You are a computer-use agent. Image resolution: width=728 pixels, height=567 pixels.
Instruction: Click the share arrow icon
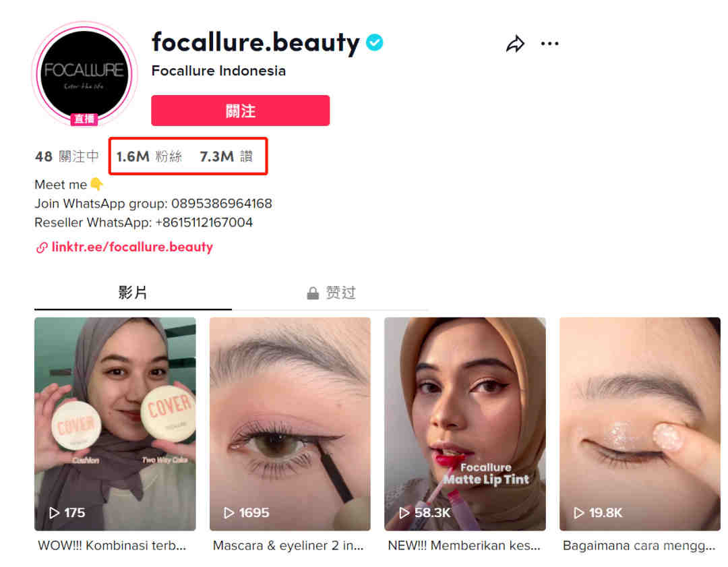tap(516, 44)
